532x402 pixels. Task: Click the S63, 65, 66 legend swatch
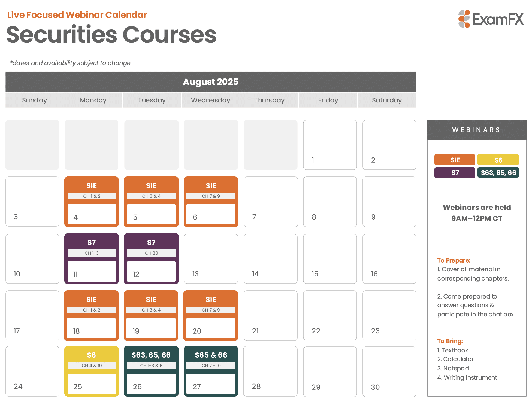498,173
